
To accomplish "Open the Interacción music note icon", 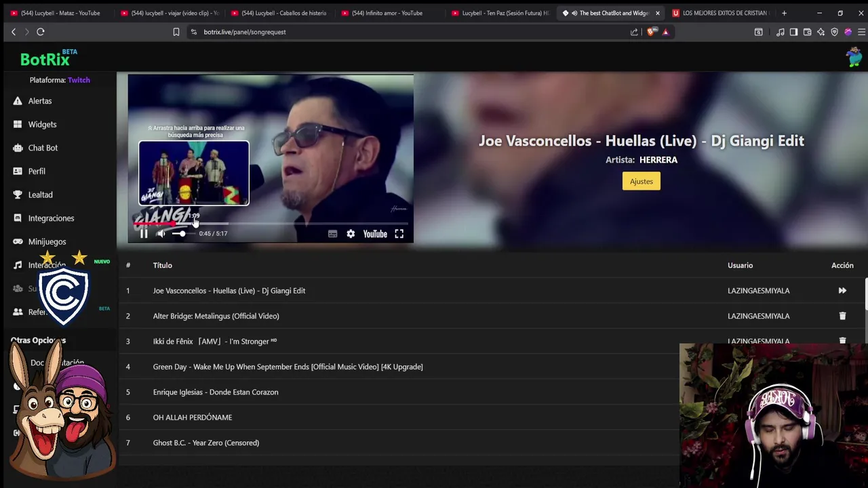I will [x=18, y=265].
